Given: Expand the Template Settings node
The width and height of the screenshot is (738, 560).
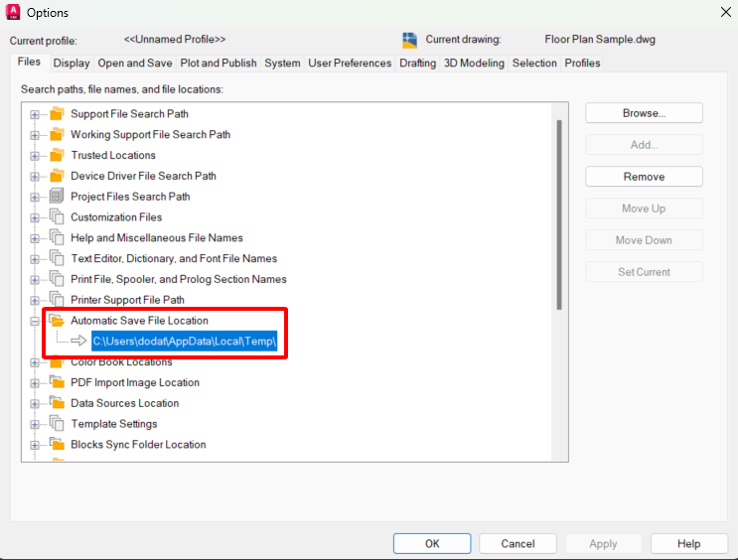Looking at the screenshot, I should click(35, 425).
